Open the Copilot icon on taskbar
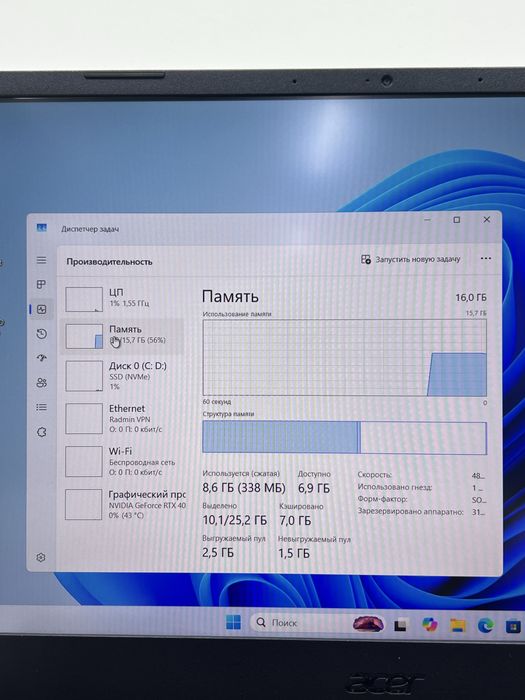Screen dimensions: 525x700 429,624
